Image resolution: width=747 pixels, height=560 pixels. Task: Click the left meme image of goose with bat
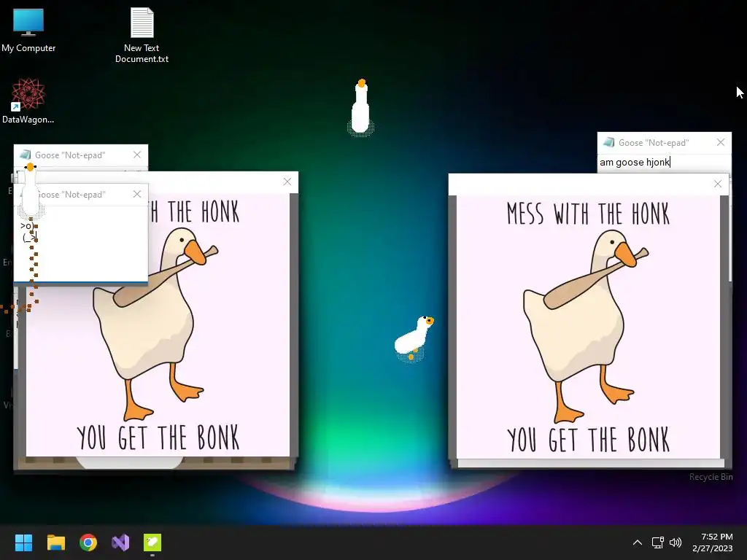[158, 324]
